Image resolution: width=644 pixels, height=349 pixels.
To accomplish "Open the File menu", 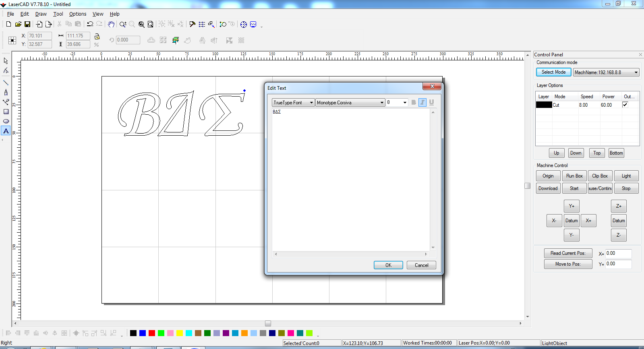I will coord(10,14).
